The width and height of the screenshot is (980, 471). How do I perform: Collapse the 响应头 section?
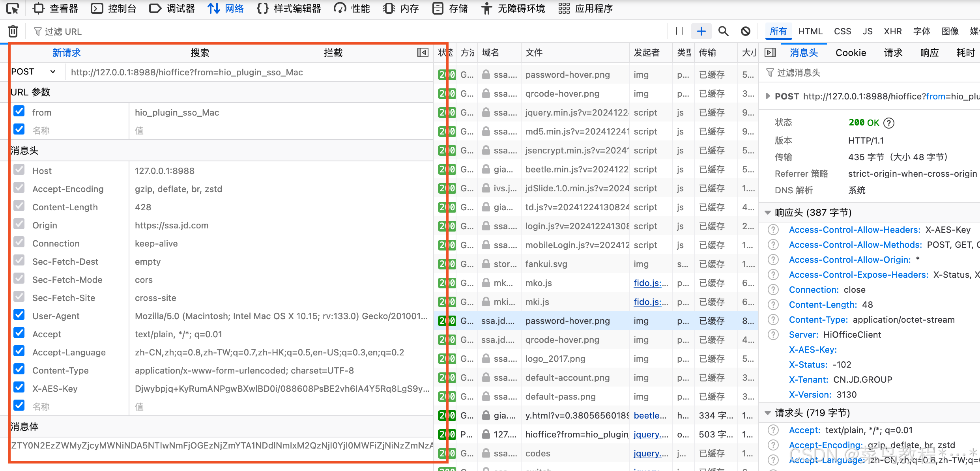pyautogui.click(x=768, y=213)
